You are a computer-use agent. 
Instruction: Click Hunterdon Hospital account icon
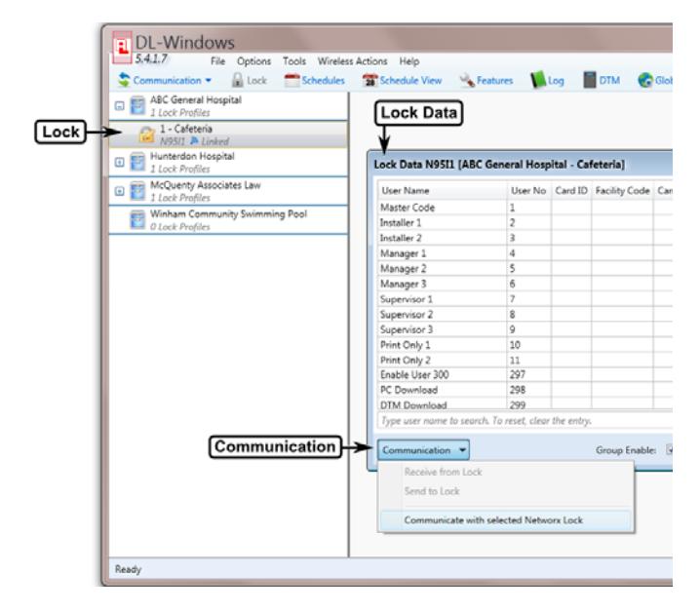tap(137, 162)
